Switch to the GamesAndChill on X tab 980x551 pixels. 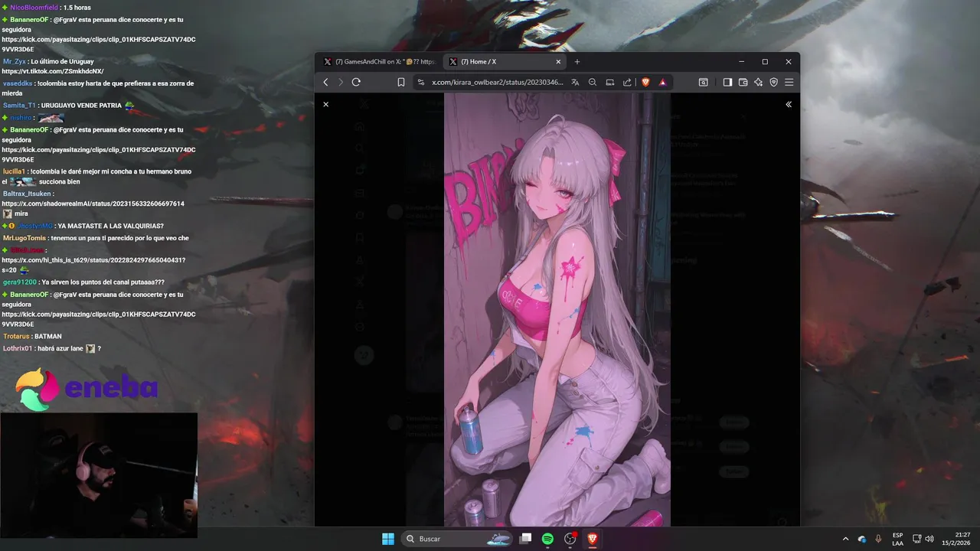(x=379, y=62)
